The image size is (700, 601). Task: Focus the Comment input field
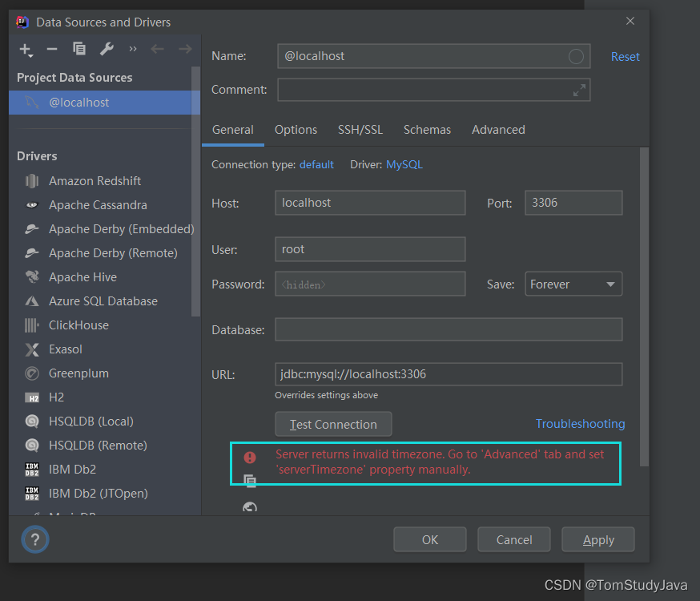[x=433, y=91]
